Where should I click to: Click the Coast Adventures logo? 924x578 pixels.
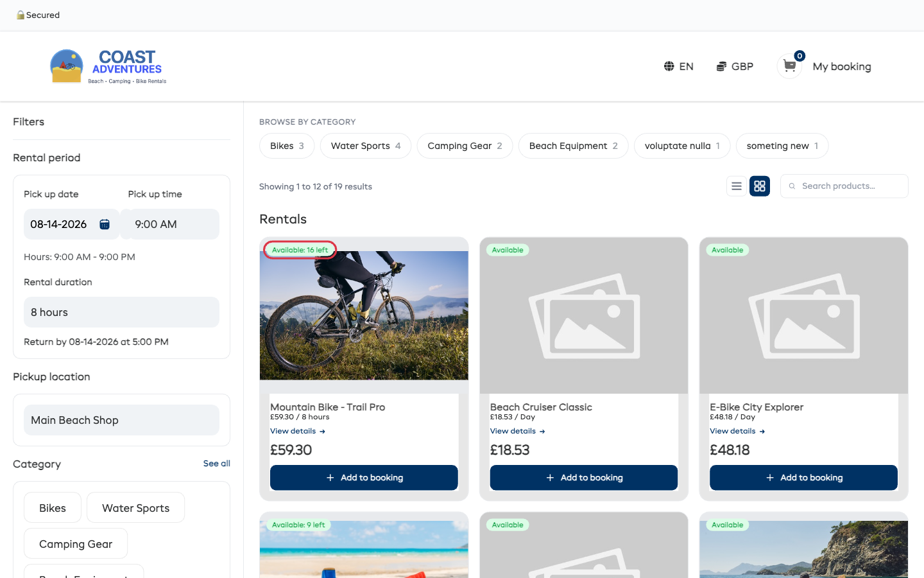[108, 67]
